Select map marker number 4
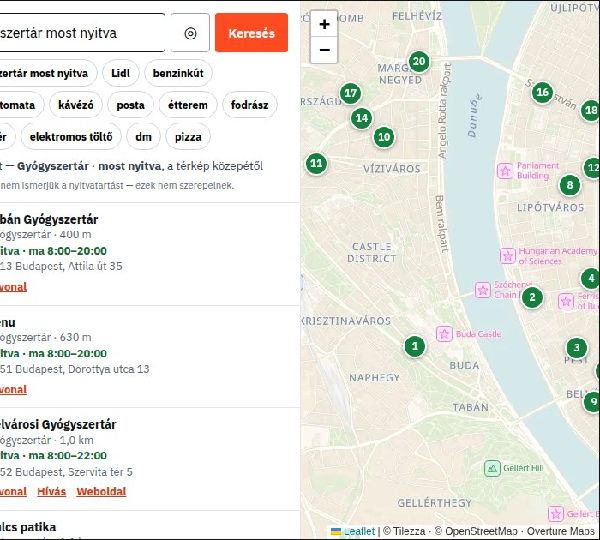The image size is (600, 540). point(590,278)
